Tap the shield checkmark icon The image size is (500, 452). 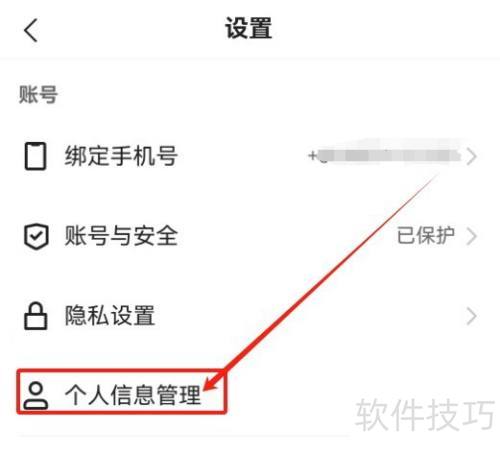pyautogui.click(x=36, y=236)
